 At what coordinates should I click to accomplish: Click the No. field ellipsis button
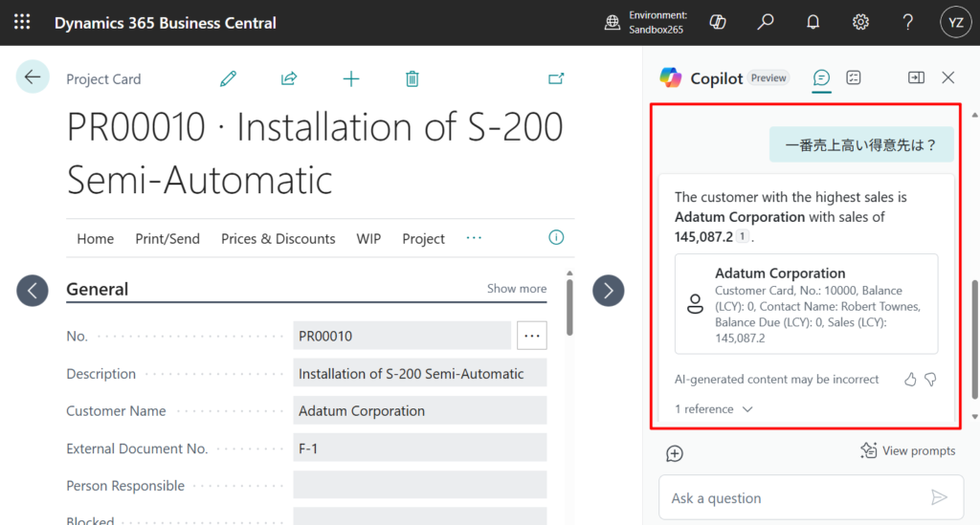pos(532,336)
